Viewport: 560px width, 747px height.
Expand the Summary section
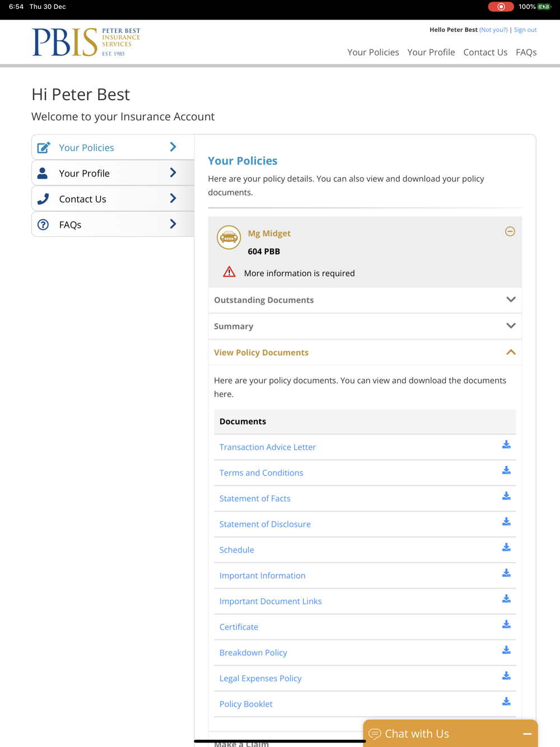[510, 326]
